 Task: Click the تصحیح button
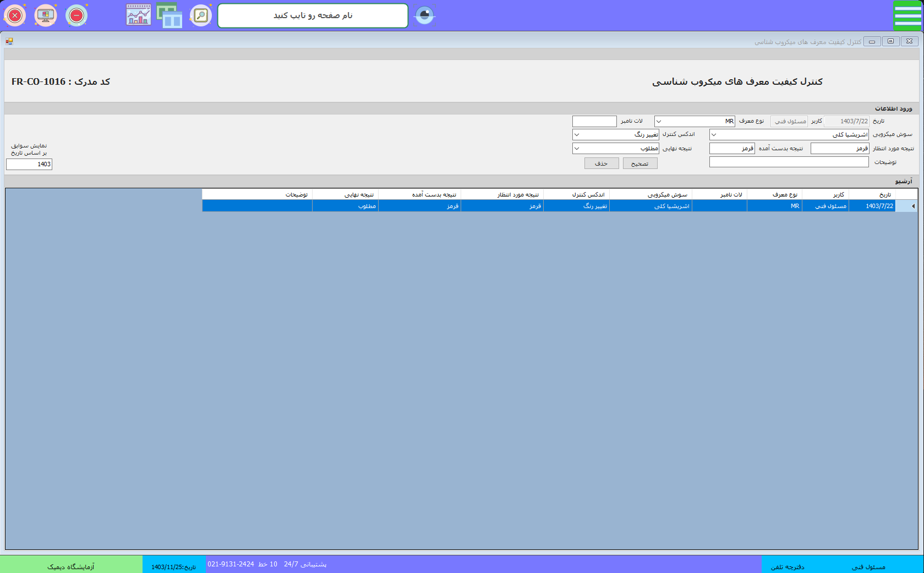point(639,163)
